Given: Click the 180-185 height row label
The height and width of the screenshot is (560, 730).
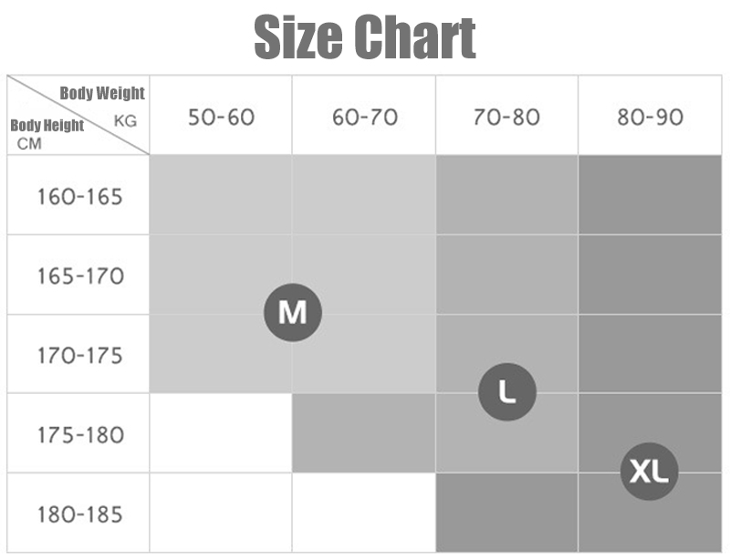Looking at the screenshot, I should point(79,514).
